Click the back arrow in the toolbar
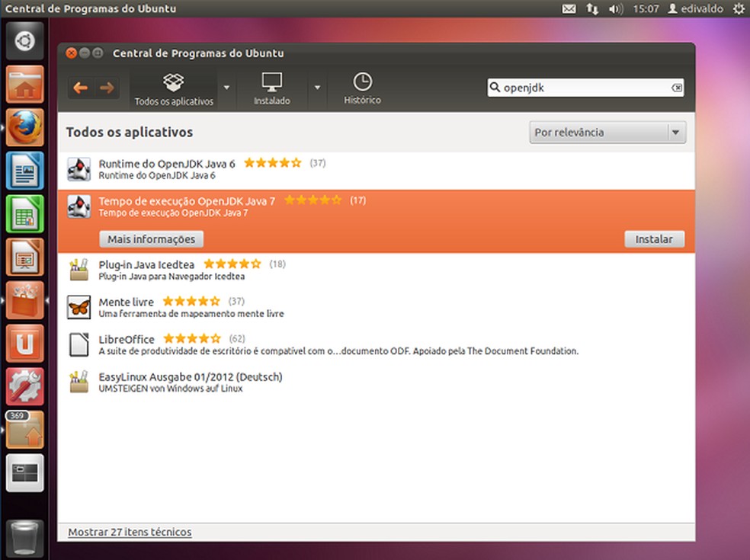 (80, 88)
